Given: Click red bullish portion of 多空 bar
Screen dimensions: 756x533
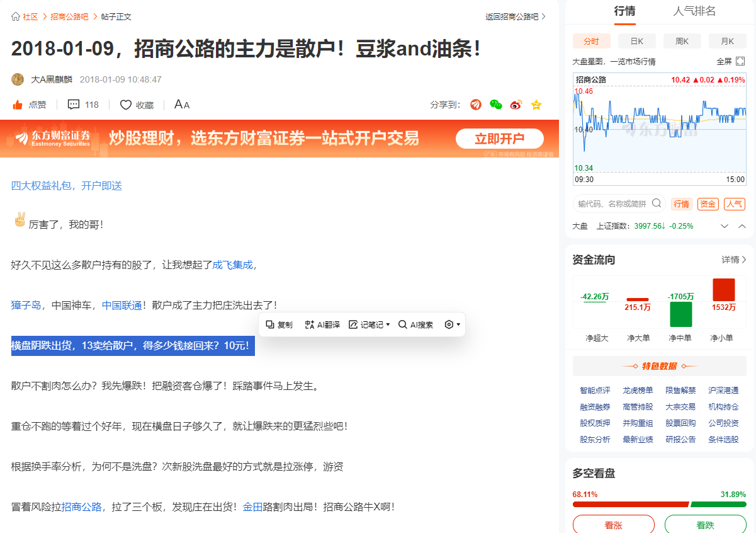Looking at the screenshot, I should point(631,505).
